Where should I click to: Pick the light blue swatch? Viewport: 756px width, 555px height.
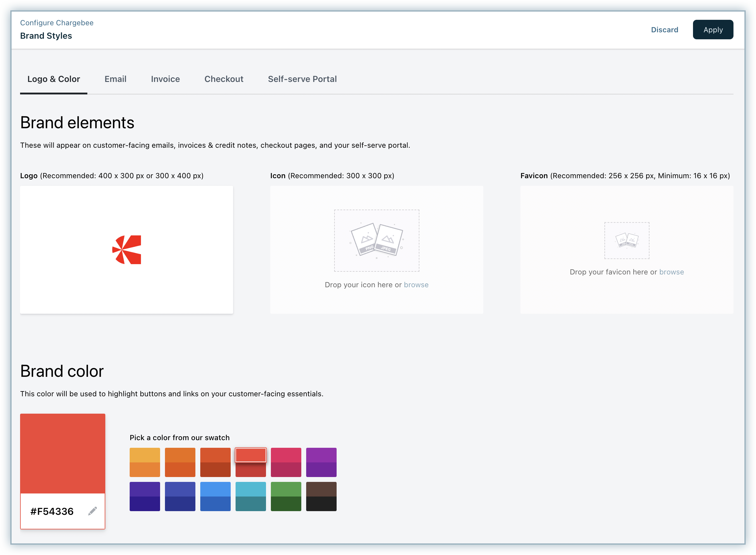pyautogui.click(x=215, y=496)
